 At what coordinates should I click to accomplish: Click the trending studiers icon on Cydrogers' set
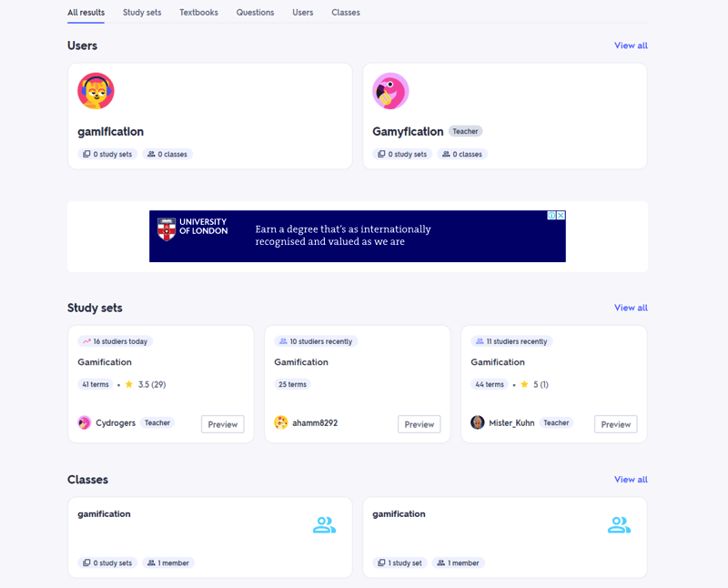89,340
